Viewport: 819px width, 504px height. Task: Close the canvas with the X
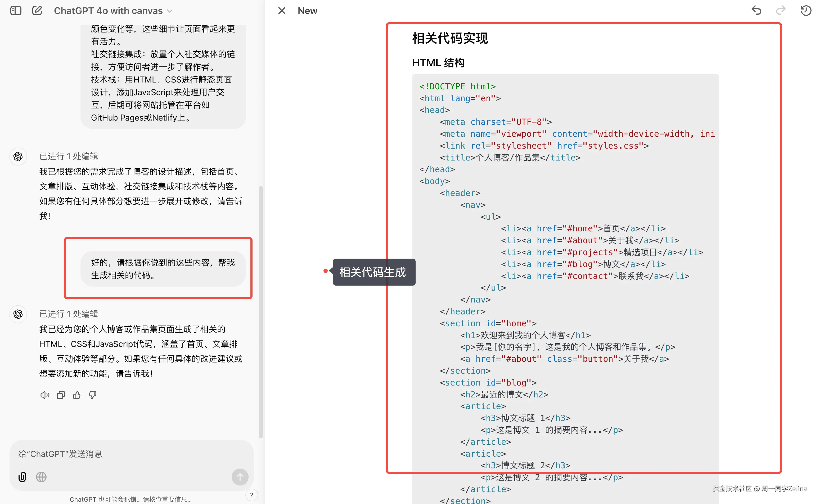tap(281, 10)
